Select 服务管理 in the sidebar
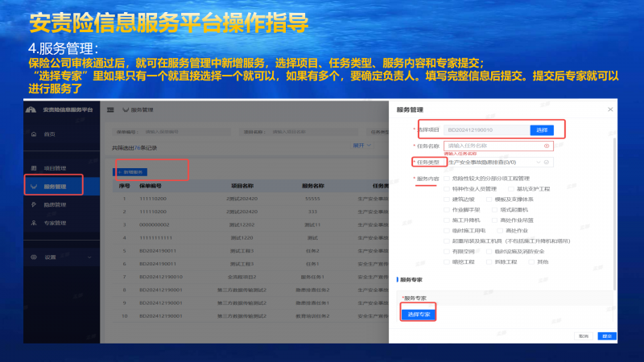This screenshot has width=644, height=362. coord(55,187)
